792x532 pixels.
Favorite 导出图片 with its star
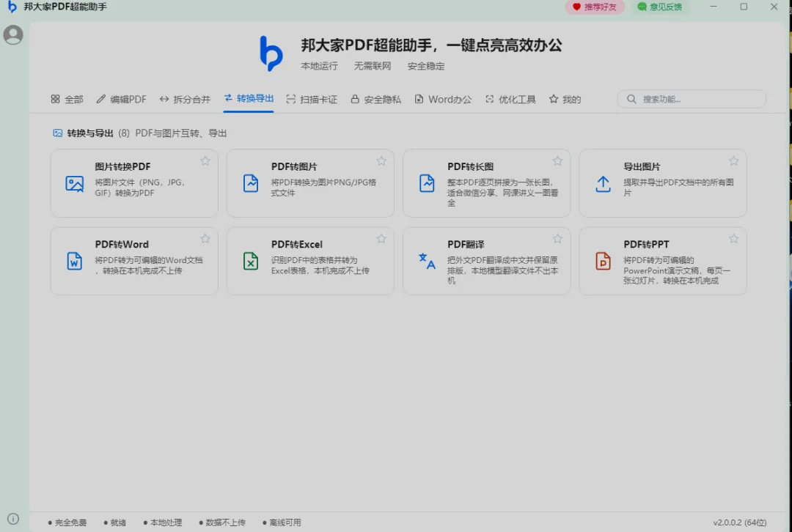(x=734, y=161)
